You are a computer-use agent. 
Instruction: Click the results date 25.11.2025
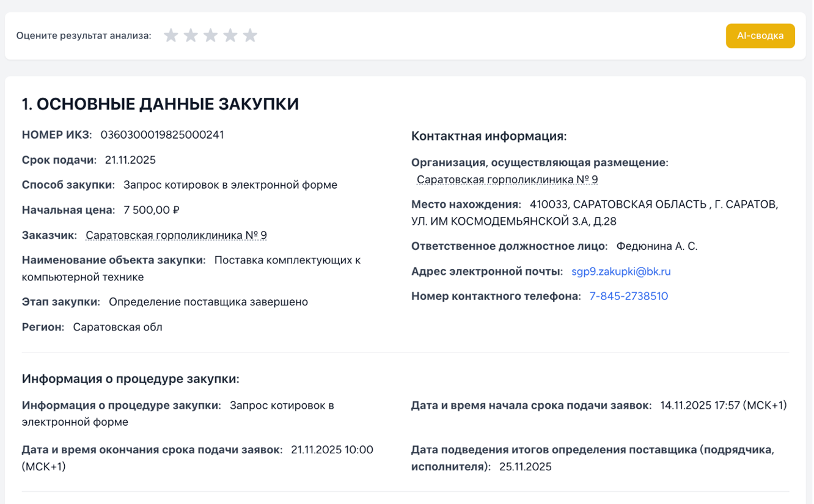pyautogui.click(x=525, y=467)
